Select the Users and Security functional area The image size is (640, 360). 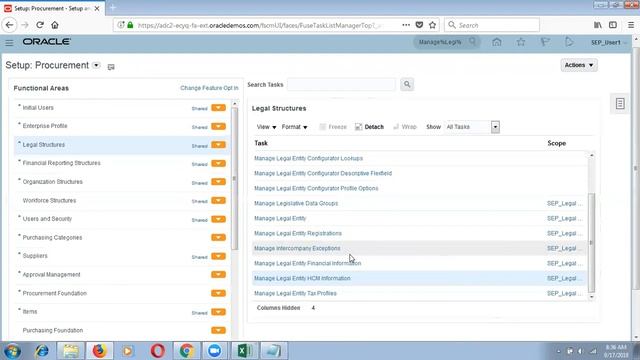point(47,219)
